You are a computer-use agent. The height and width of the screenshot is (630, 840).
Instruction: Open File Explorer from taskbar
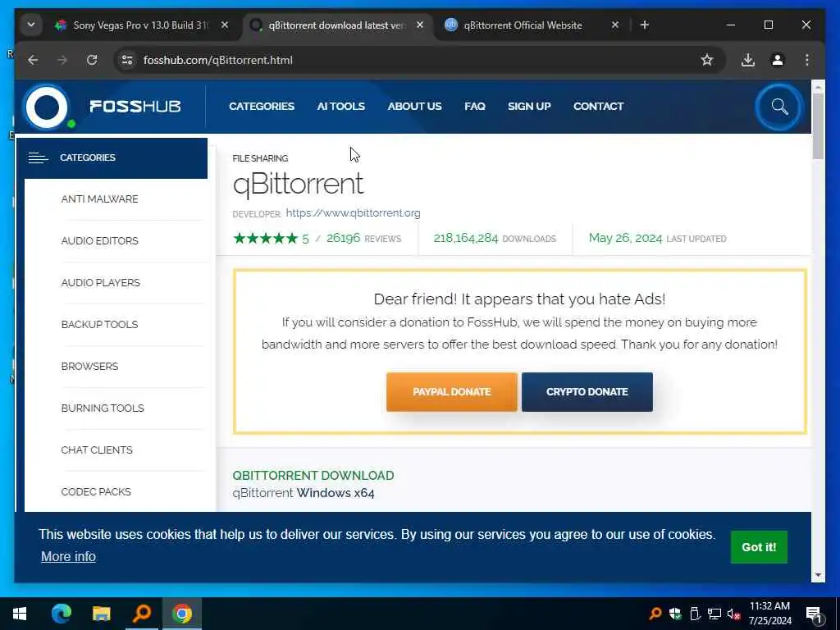pyautogui.click(x=101, y=614)
